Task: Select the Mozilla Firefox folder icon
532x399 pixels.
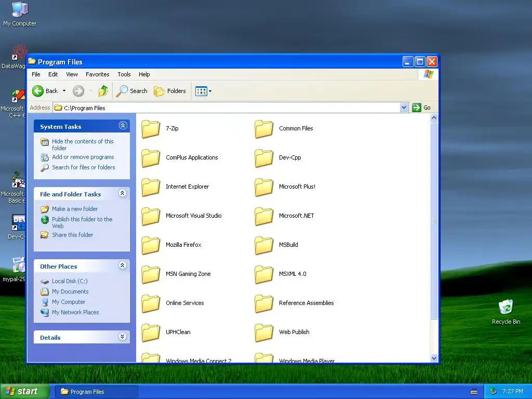Action: (151, 245)
